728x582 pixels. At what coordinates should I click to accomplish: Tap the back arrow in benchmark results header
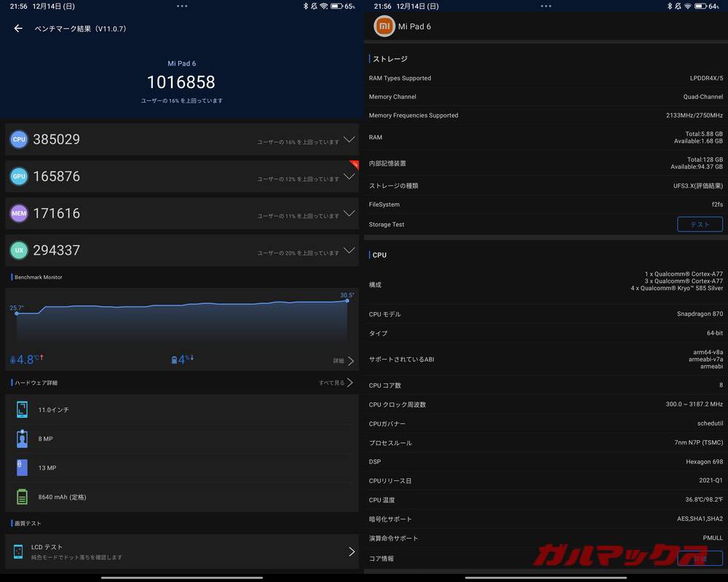[18, 29]
